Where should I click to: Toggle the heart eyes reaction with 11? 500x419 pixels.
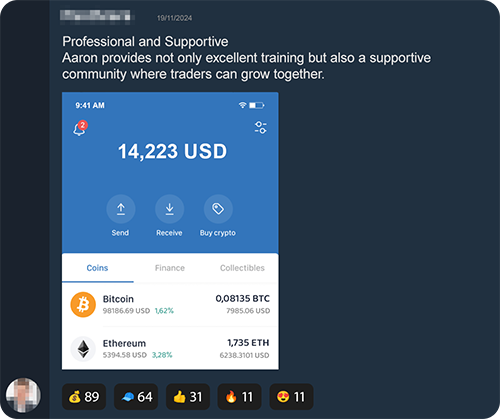291,397
